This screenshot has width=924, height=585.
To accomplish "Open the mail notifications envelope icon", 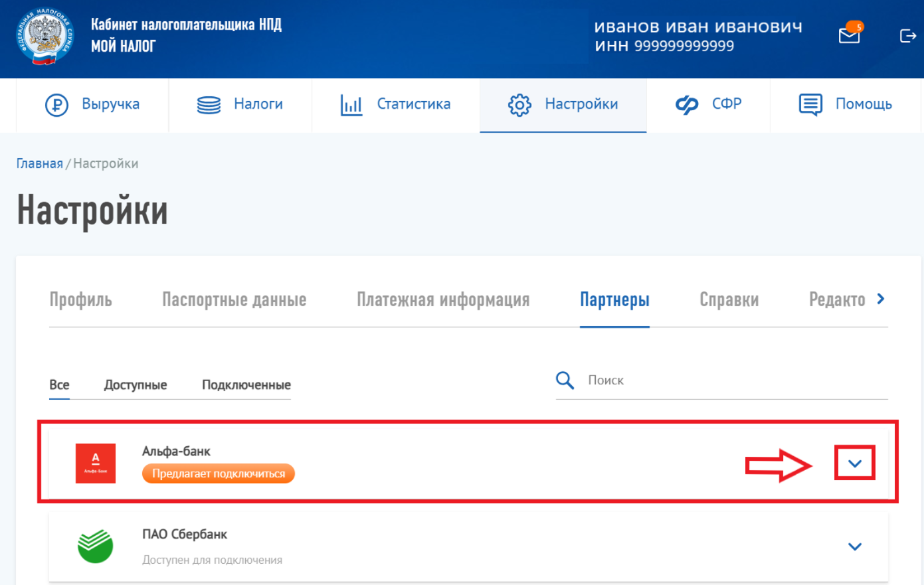I will (850, 33).
